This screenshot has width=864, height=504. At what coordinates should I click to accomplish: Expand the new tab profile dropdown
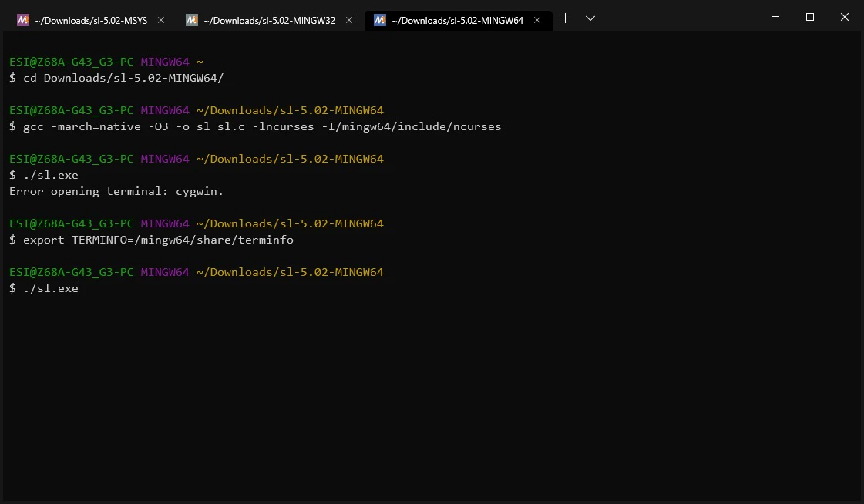click(x=590, y=18)
